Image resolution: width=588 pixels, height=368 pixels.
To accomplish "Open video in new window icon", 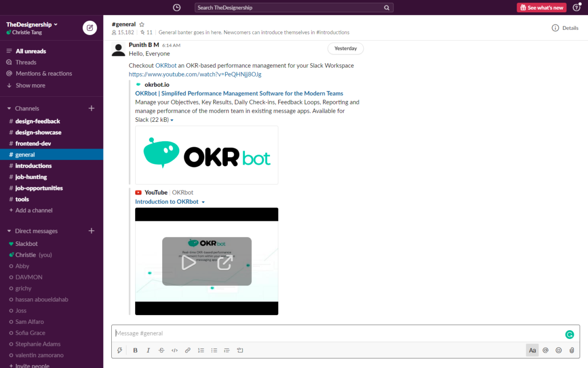I will 224,263.
